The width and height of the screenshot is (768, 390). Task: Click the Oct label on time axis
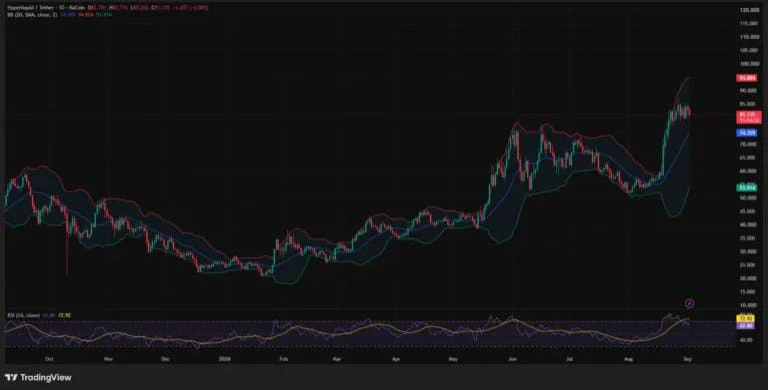[x=49, y=359]
